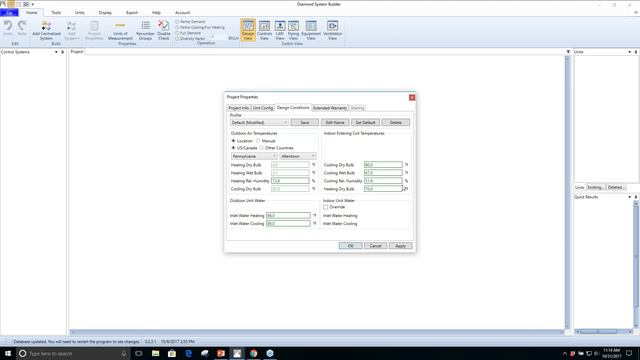Click the Save profile button
The width and height of the screenshot is (640, 360).
304,122
